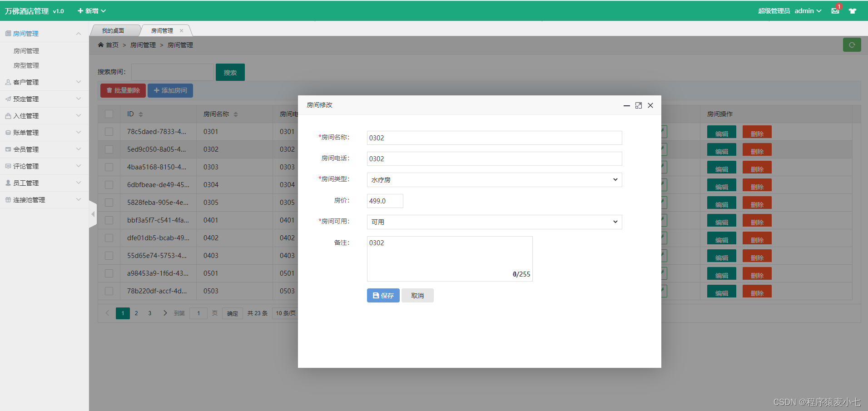Image resolution: width=868 pixels, height=411 pixels.
Task: Close the 房间管理 tab with x
Action: click(x=181, y=31)
